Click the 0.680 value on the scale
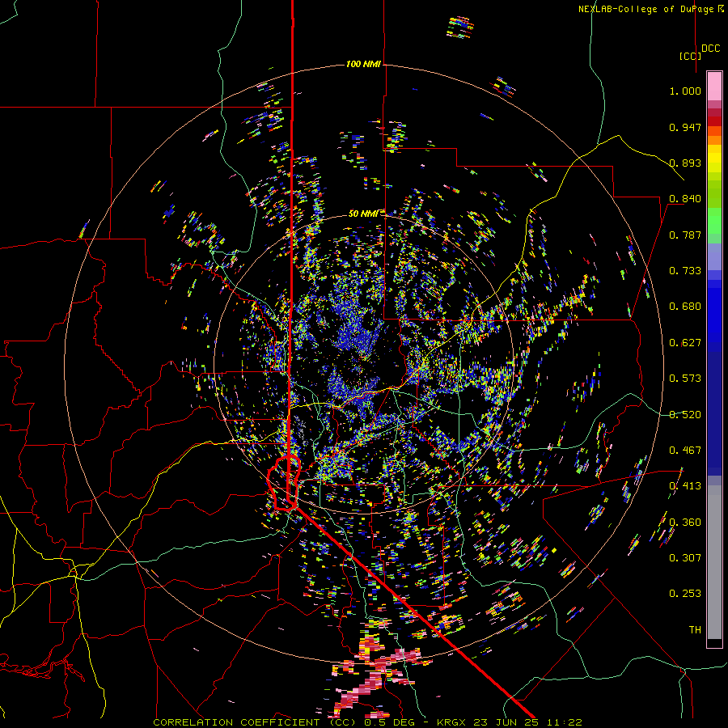 point(685,307)
